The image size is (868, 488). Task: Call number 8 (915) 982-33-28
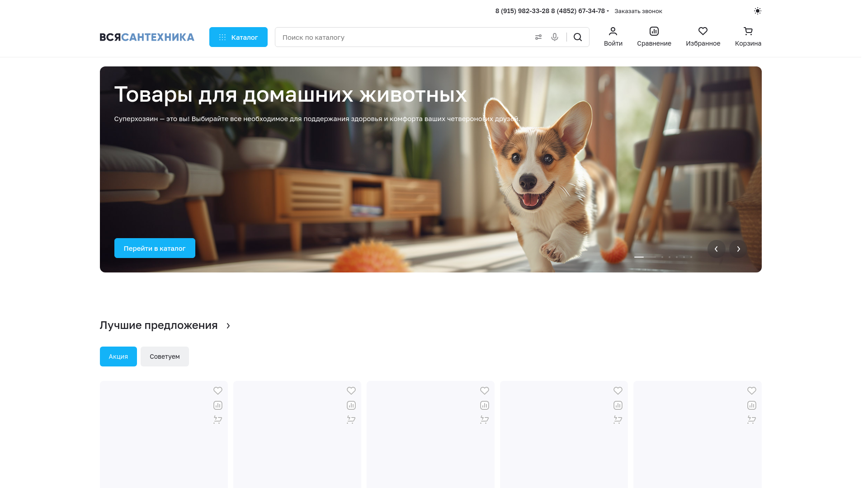(522, 11)
